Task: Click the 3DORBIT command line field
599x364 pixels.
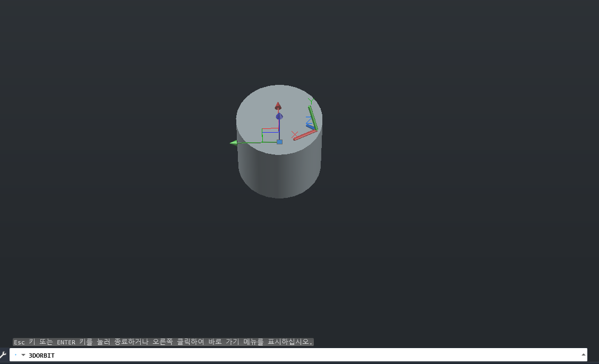Action: pyautogui.click(x=298, y=355)
